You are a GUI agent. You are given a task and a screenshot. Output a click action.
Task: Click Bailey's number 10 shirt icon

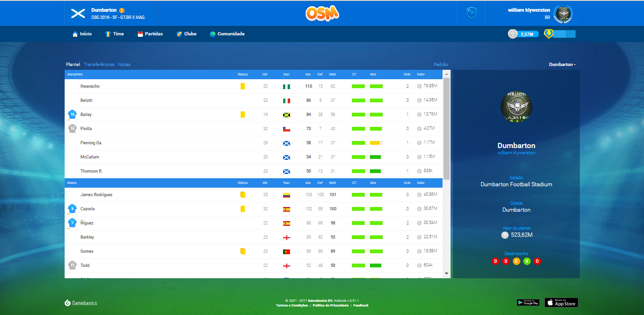pyautogui.click(x=72, y=114)
